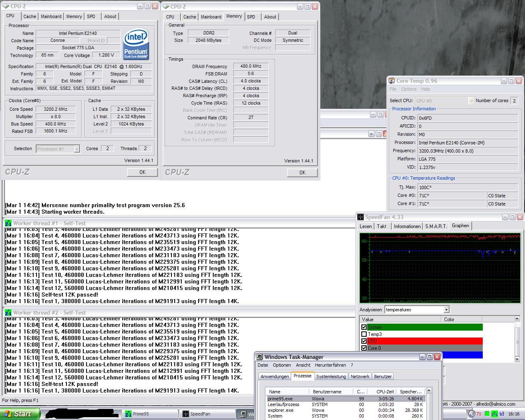Click the Intel Pentium logo in CPU-Z
The image size is (525, 420).
click(x=136, y=44)
